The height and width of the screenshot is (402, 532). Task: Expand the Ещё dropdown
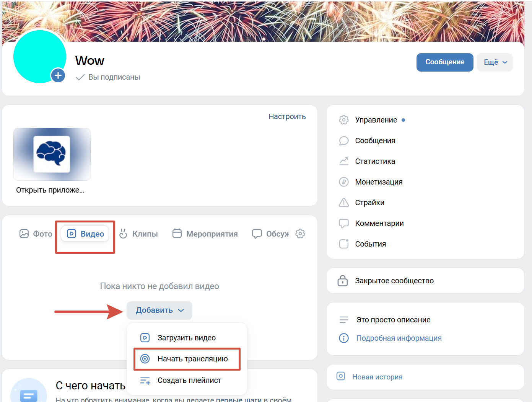pos(495,62)
